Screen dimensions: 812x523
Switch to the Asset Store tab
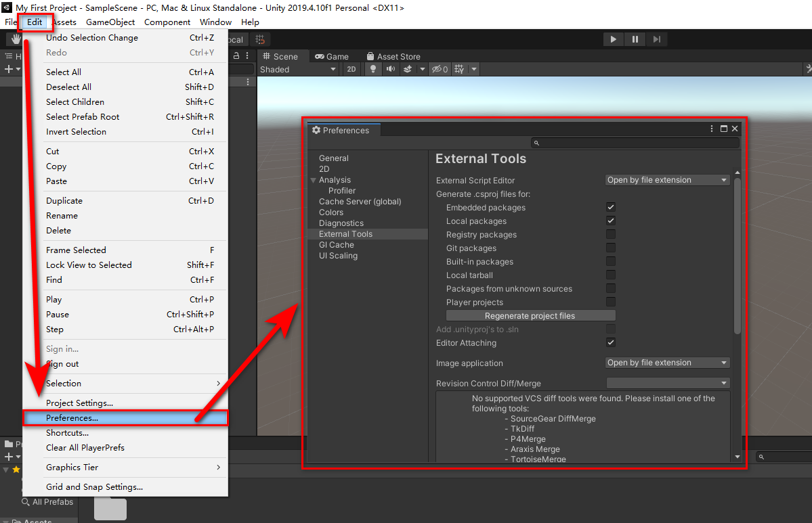coord(393,56)
